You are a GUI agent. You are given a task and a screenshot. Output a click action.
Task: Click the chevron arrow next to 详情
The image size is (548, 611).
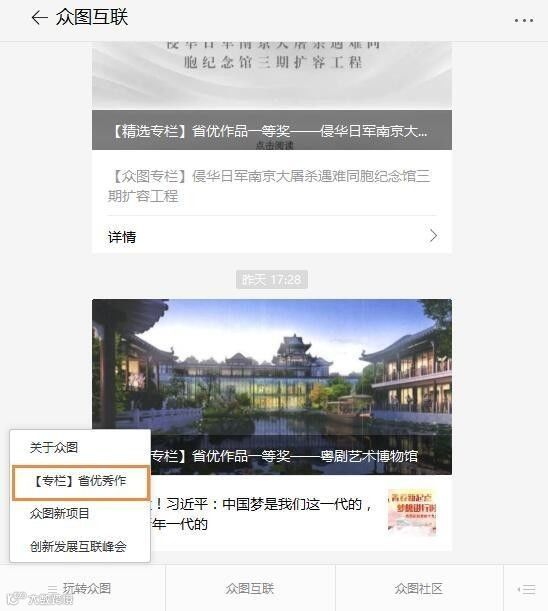tap(433, 236)
